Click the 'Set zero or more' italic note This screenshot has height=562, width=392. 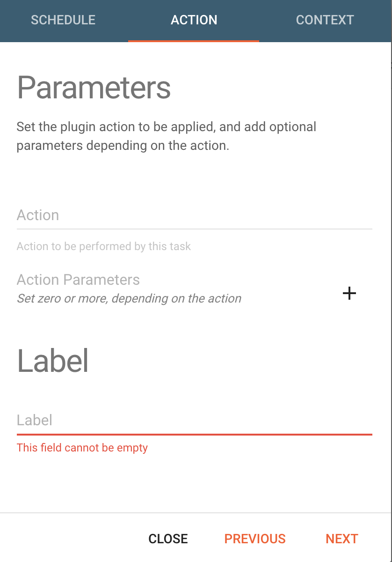tap(129, 298)
